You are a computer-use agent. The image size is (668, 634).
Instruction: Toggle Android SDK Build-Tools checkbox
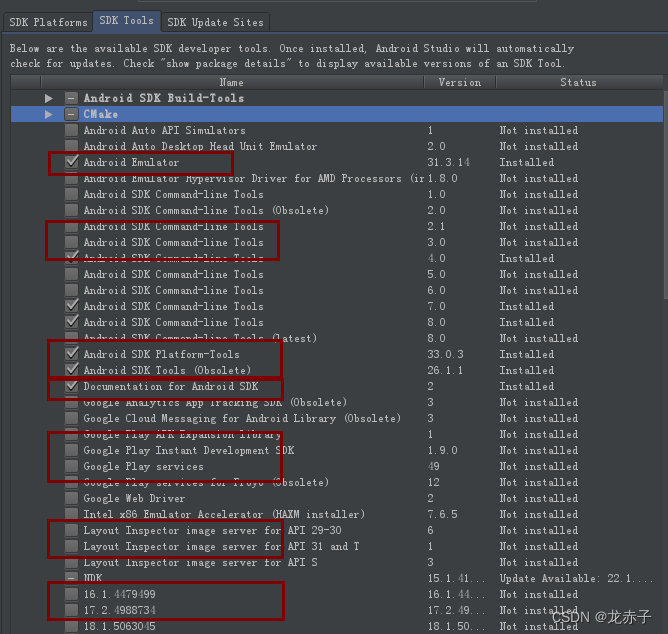coord(72,98)
